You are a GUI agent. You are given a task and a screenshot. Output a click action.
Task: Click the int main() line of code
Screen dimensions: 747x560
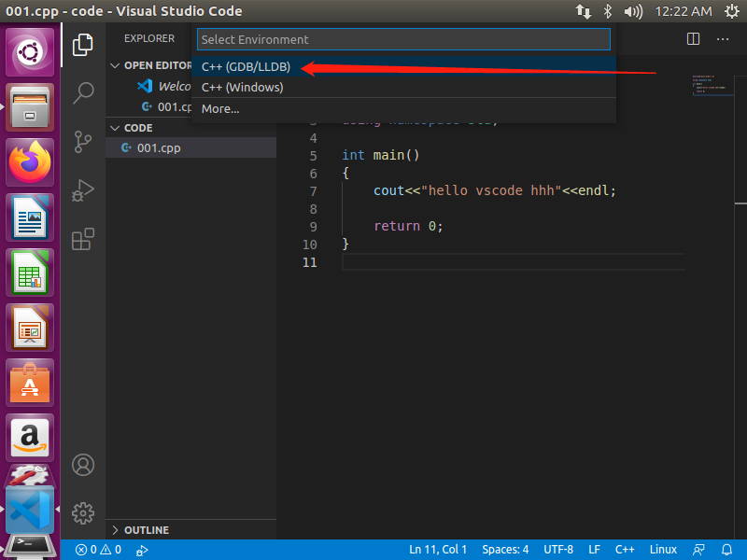380,155
